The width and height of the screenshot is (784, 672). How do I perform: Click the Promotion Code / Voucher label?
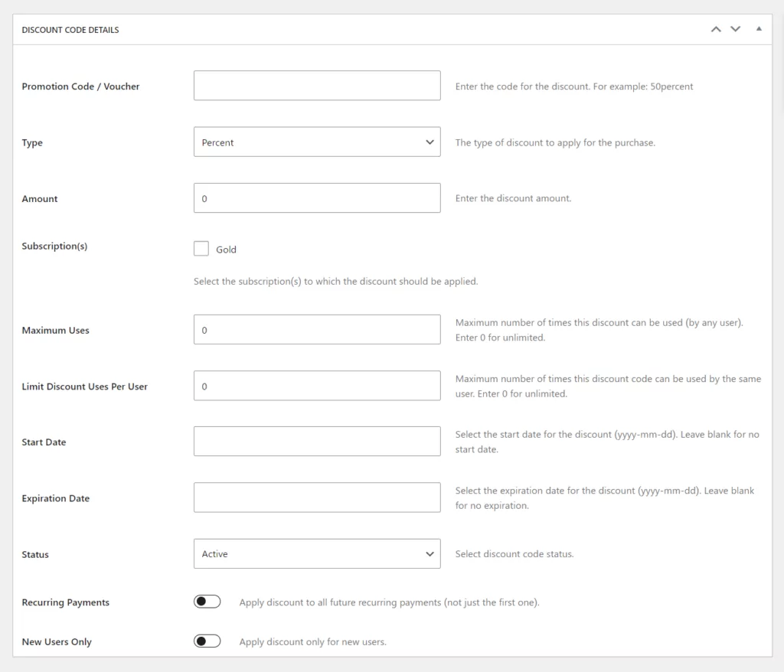coord(80,86)
